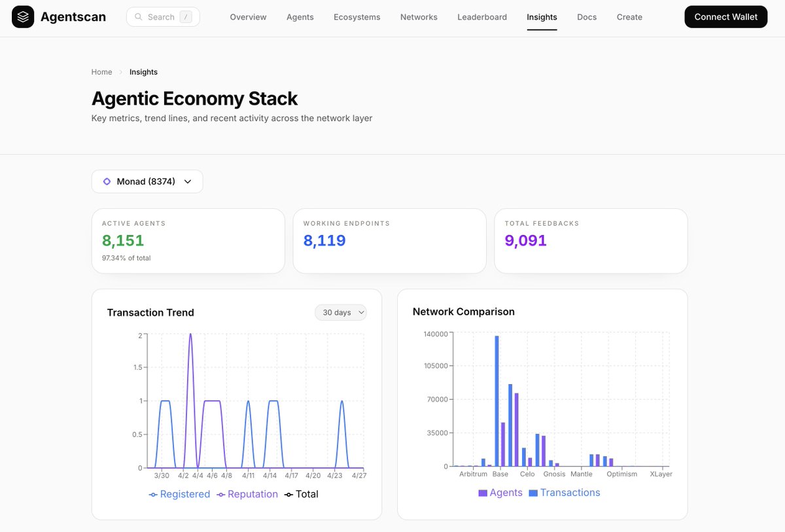
Task: Open the 30 days range dropdown
Action: [x=341, y=313]
